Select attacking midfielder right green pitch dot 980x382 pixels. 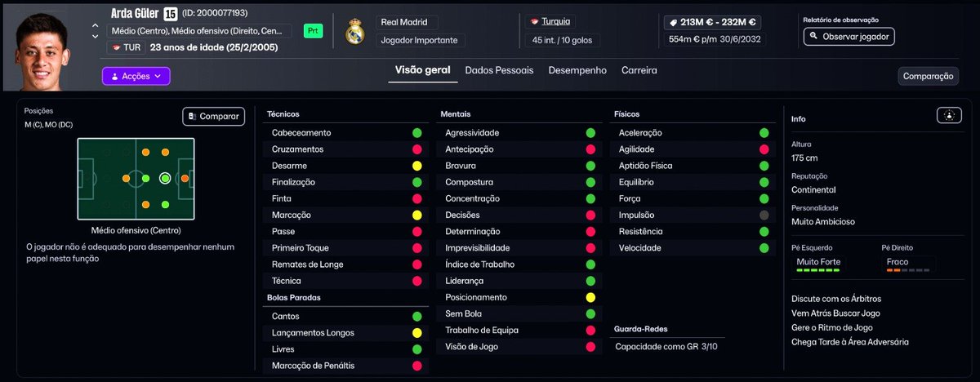pyautogui.click(x=165, y=204)
